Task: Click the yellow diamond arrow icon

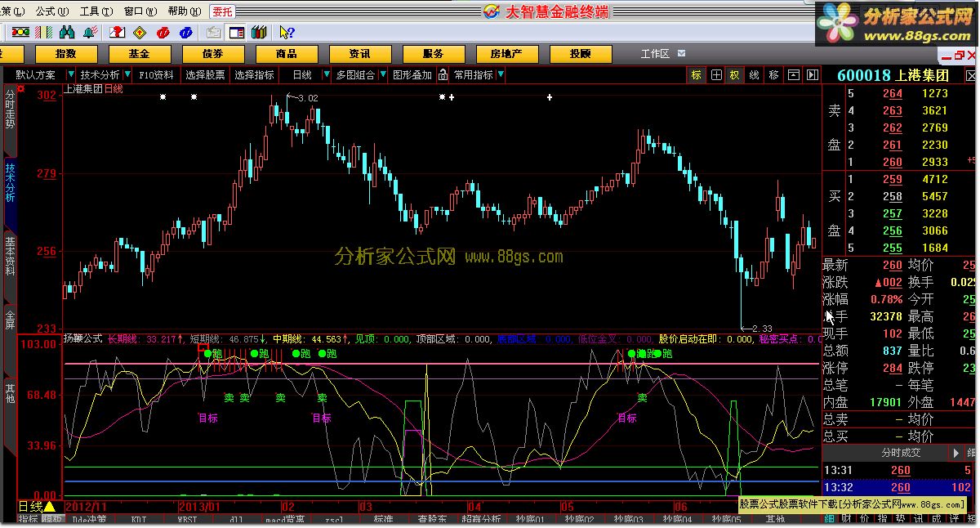Action: [x=140, y=32]
